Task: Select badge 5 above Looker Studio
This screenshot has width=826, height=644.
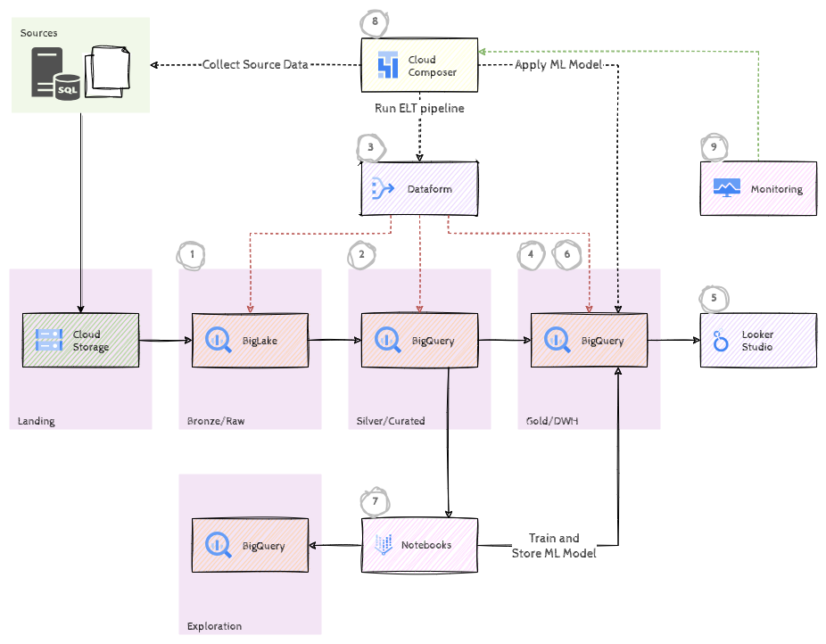Action: pos(714,299)
